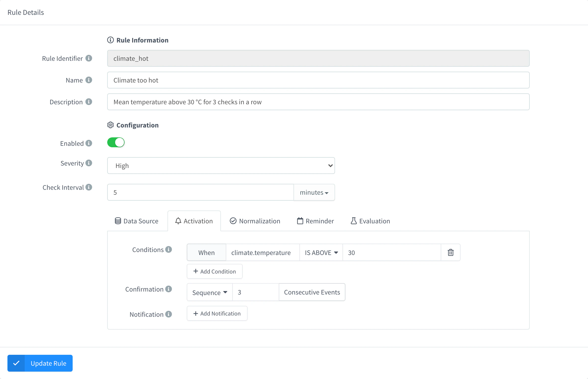The image size is (588, 379).
Task: Click the Add Condition button
Action: tap(215, 271)
